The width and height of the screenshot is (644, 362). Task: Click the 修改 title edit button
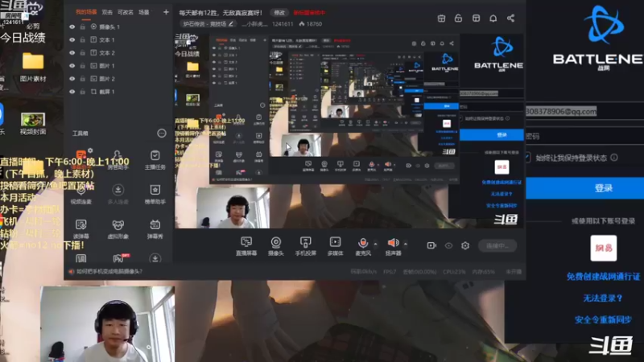[x=279, y=13]
